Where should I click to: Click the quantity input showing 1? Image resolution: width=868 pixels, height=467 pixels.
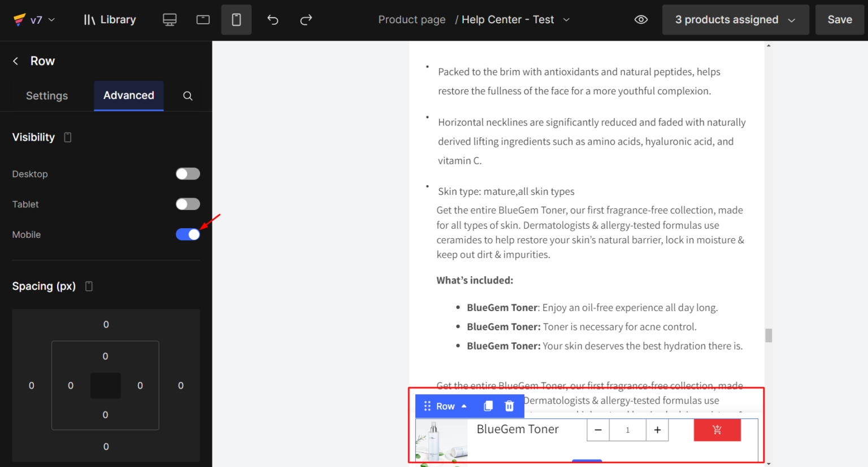[x=627, y=430]
